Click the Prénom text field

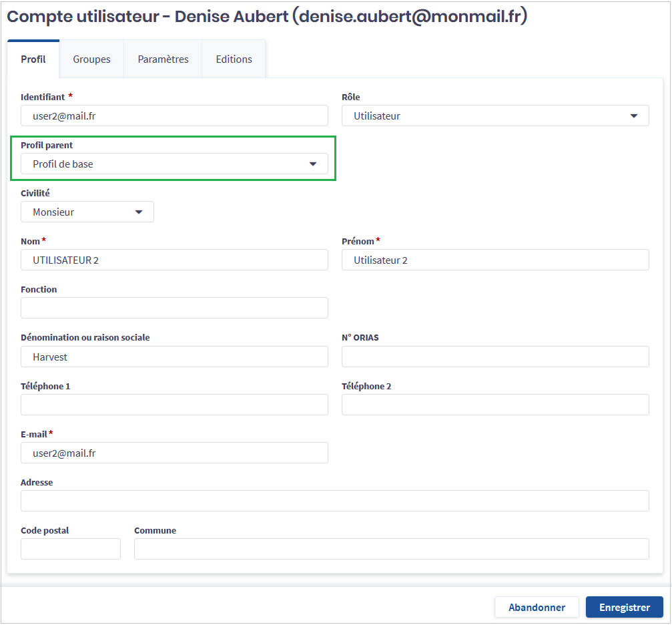point(494,260)
